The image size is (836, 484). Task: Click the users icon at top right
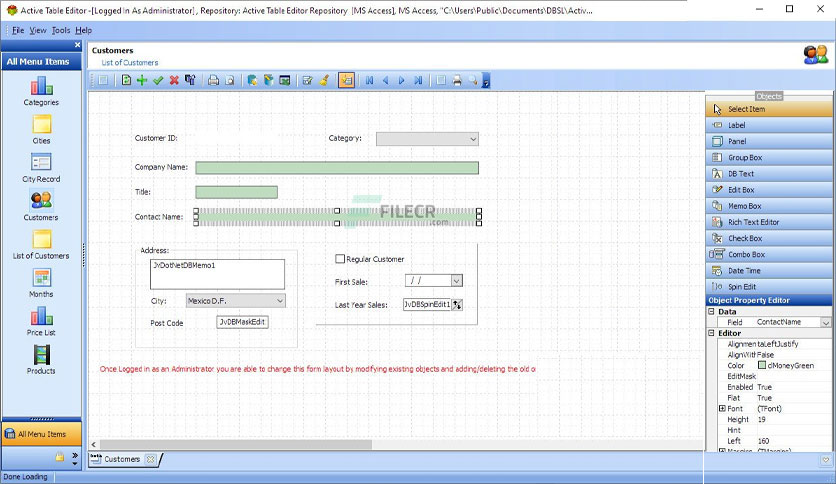(816, 54)
